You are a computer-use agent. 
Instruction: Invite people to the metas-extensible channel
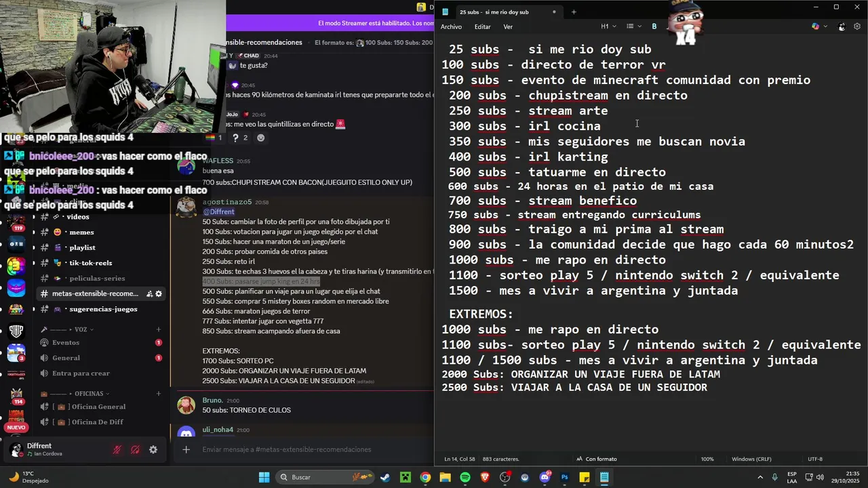tap(149, 293)
